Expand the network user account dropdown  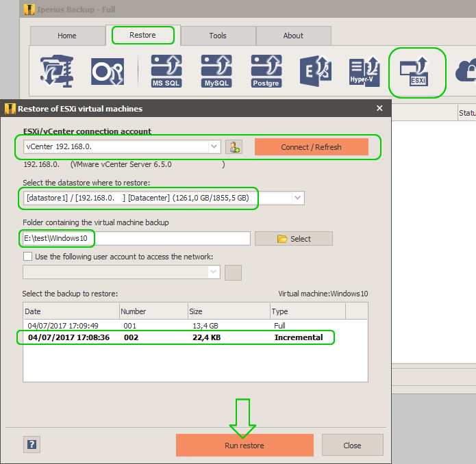tap(214, 272)
